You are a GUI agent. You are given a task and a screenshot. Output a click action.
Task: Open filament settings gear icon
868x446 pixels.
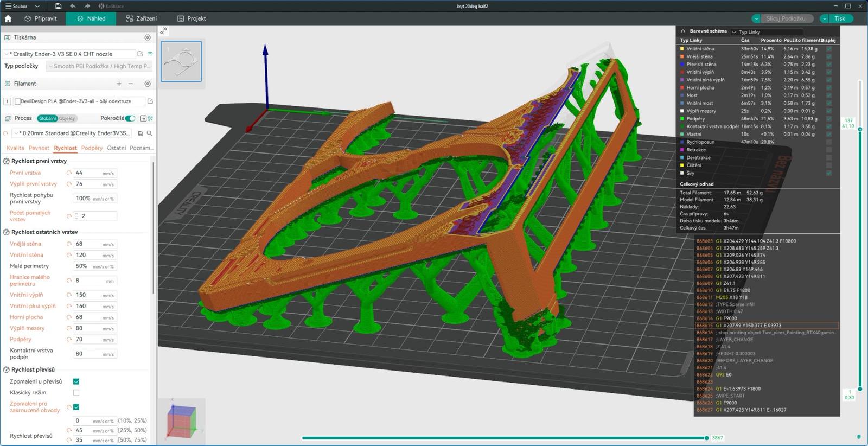click(148, 84)
